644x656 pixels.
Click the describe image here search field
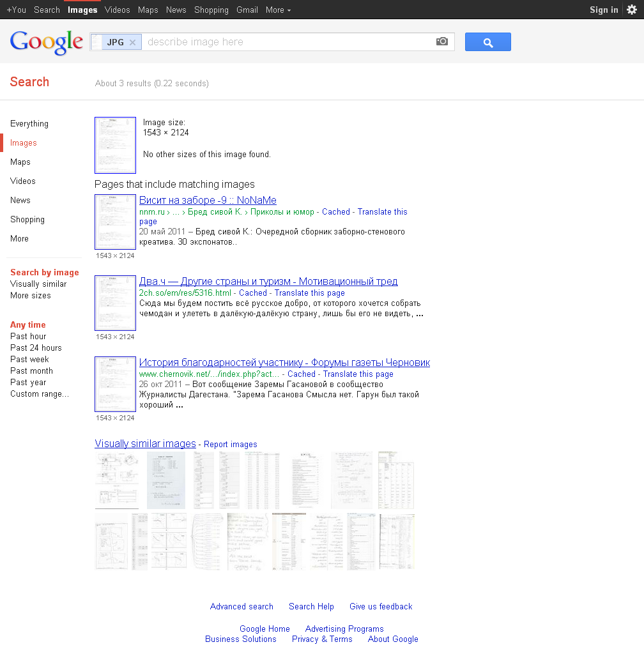point(289,42)
